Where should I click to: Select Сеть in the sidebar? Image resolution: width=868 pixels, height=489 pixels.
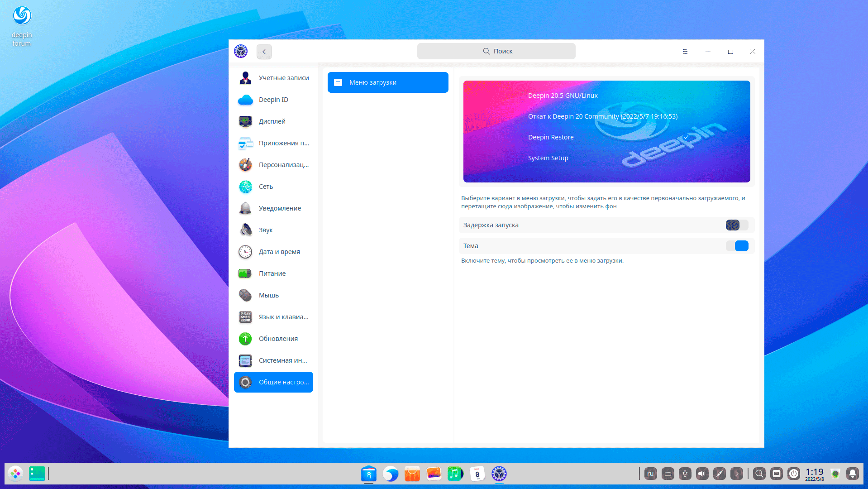273,187
